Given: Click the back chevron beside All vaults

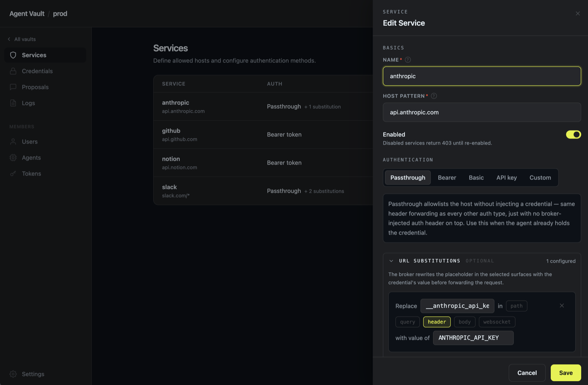Looking at the screenshot, I should click(x=9, y=39).
